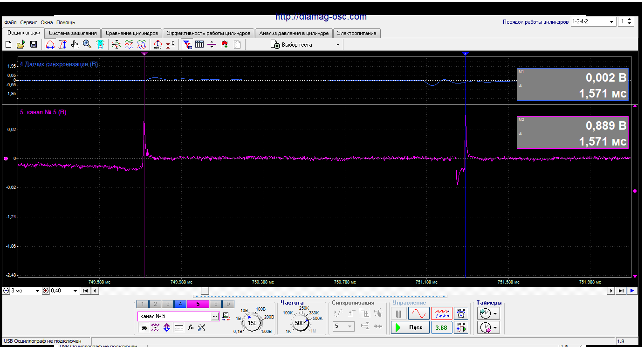Click the channel line style icon
Image resolution: width=644 pixels, height=347 pixels.
179,328
